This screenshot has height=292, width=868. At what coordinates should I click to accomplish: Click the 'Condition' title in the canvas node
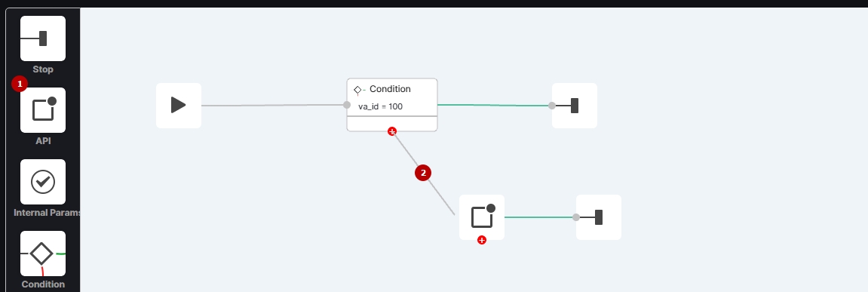(x=390, y=88)
